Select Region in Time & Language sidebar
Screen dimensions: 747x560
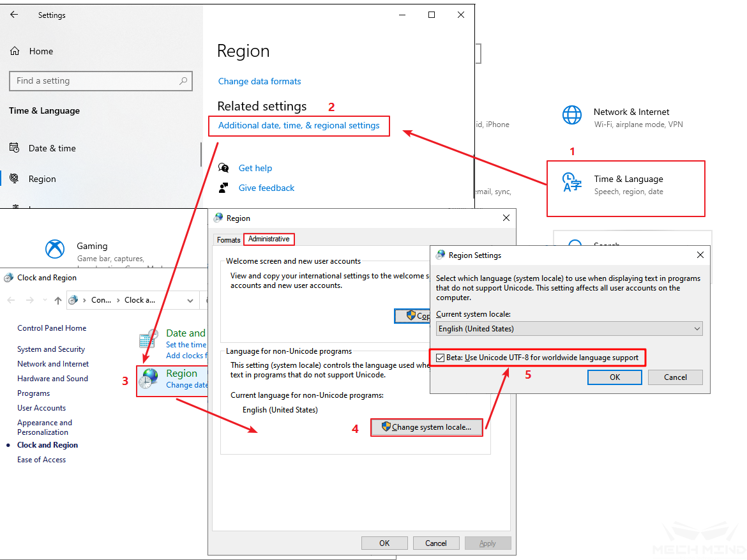click(x=42, y=179)
